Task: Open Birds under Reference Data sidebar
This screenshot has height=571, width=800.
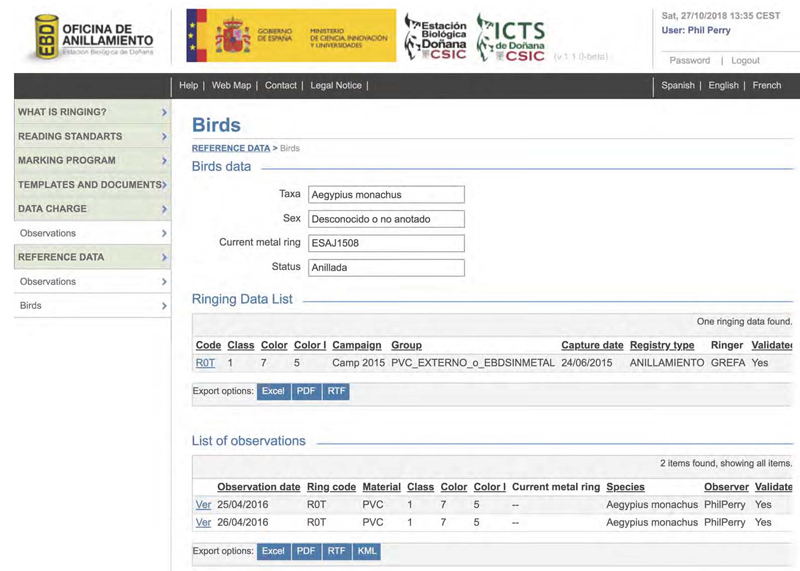Action: point(92,306)
